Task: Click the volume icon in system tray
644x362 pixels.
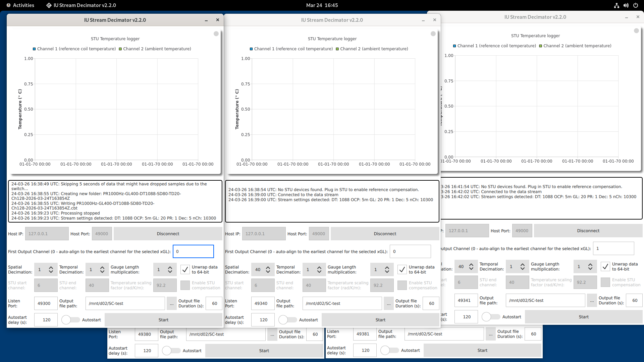Action: [626, 5]
